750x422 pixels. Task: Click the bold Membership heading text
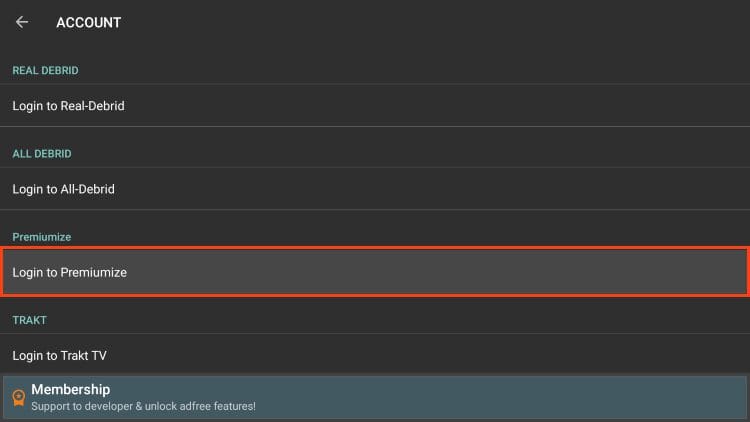[x=70, y=389]
